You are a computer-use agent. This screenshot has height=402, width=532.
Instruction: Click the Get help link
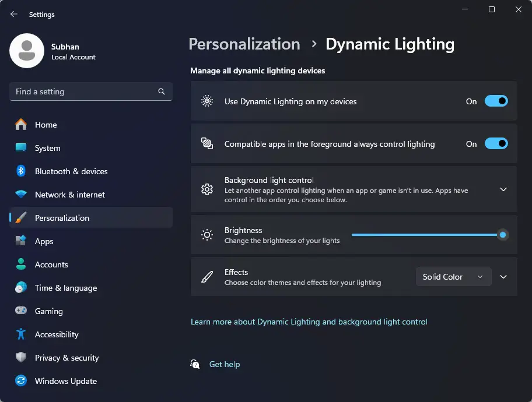point(224,364)
